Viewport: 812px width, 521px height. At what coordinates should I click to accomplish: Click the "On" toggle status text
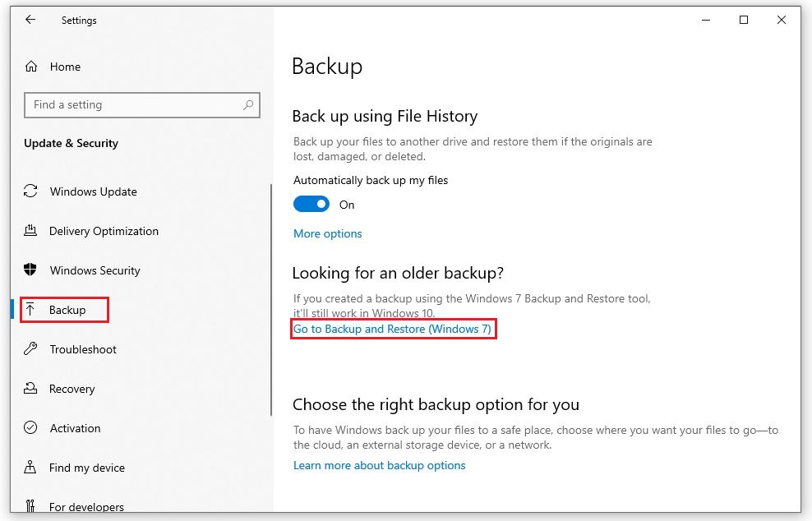tap(347, 205)
